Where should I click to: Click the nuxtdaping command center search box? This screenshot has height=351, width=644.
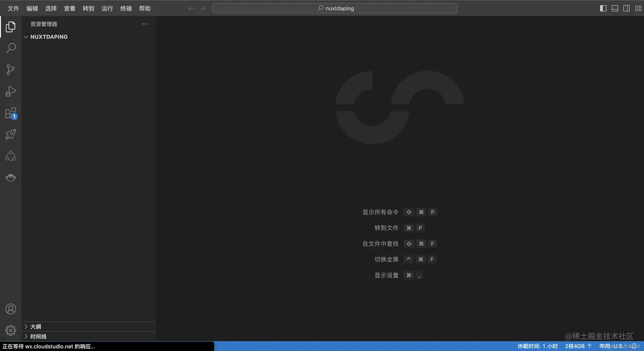point(335,8)
